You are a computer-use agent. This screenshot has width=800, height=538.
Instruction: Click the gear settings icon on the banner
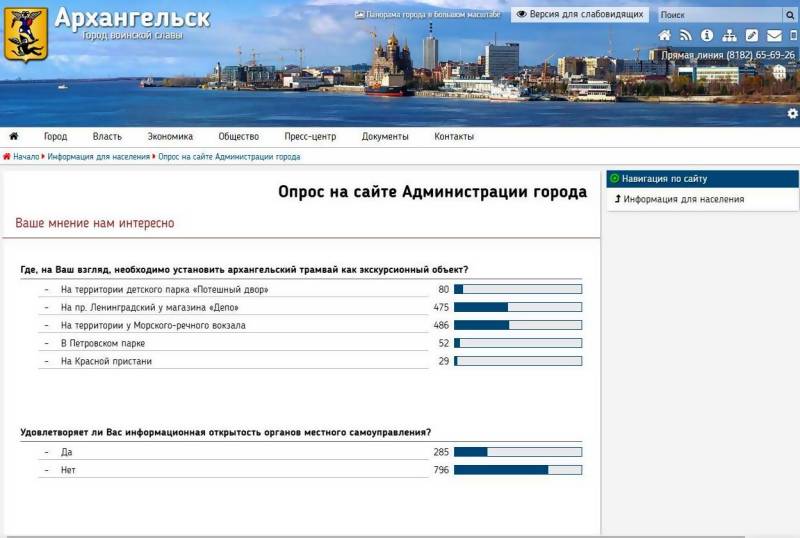tap(792, 114)
